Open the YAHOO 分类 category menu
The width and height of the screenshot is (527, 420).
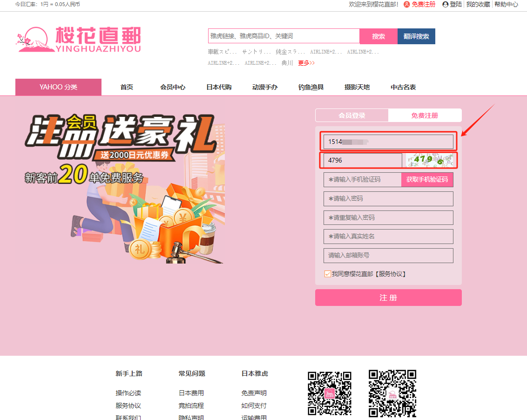point(58,87)
